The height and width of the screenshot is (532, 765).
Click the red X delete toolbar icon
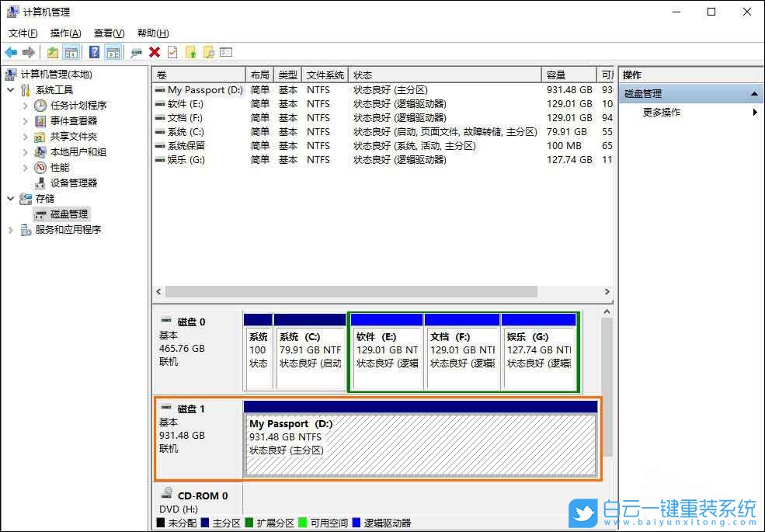pyautogui.click(x=154, y=52)
